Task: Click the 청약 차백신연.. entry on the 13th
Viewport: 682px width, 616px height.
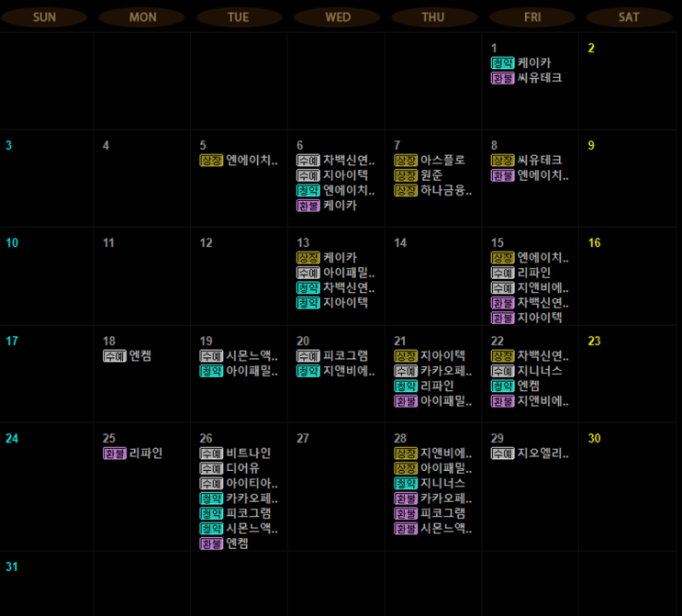Action: (335, 288)
